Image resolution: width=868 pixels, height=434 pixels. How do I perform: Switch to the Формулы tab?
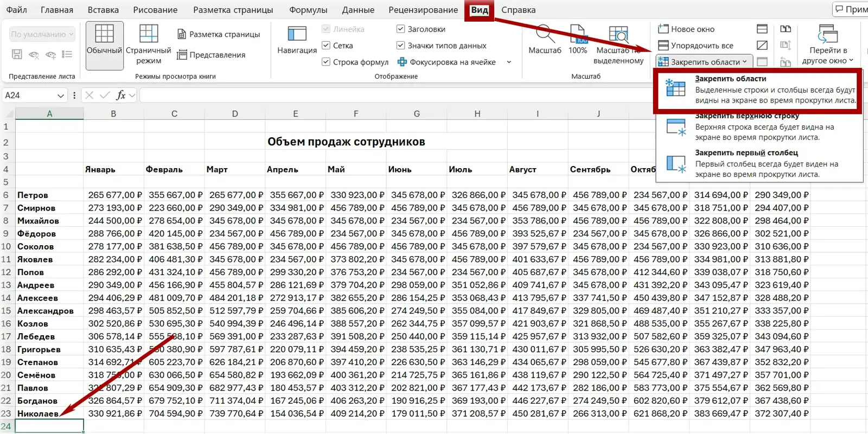pos(308,10)
